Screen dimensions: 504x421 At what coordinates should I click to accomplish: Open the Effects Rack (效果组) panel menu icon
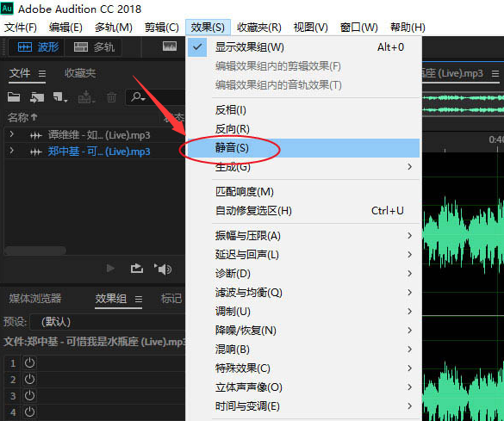tap(139, 300)
